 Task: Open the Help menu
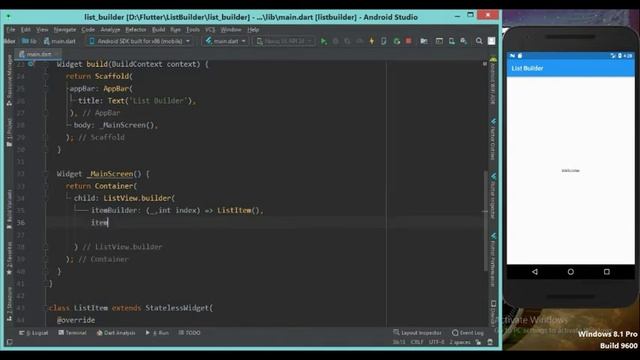coord(253,30)
